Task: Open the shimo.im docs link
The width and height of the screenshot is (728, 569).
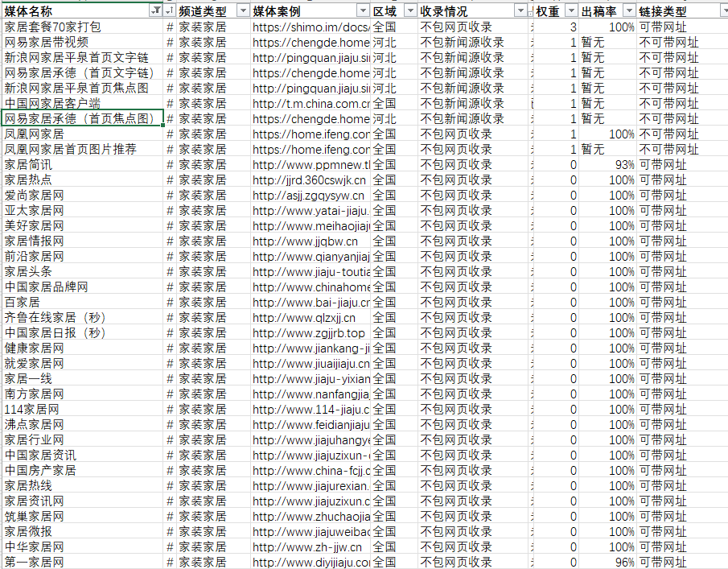Action: click(x=311, y=27)
